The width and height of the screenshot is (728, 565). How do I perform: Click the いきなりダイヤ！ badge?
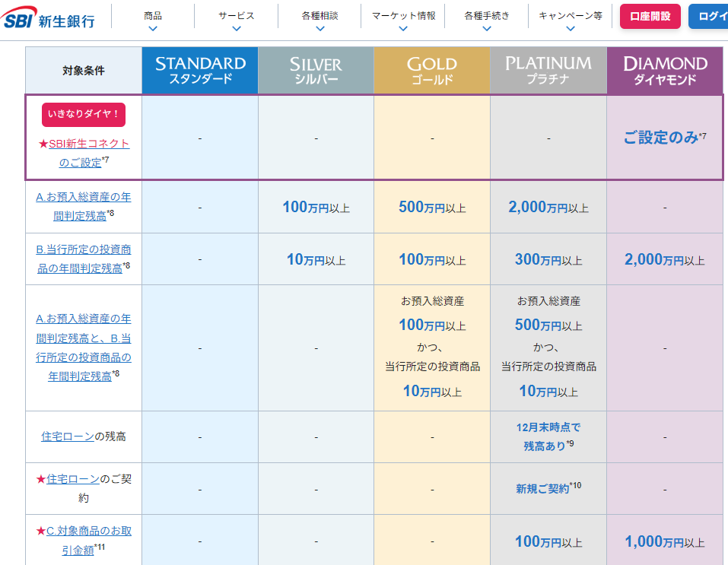tap(84, 114)
